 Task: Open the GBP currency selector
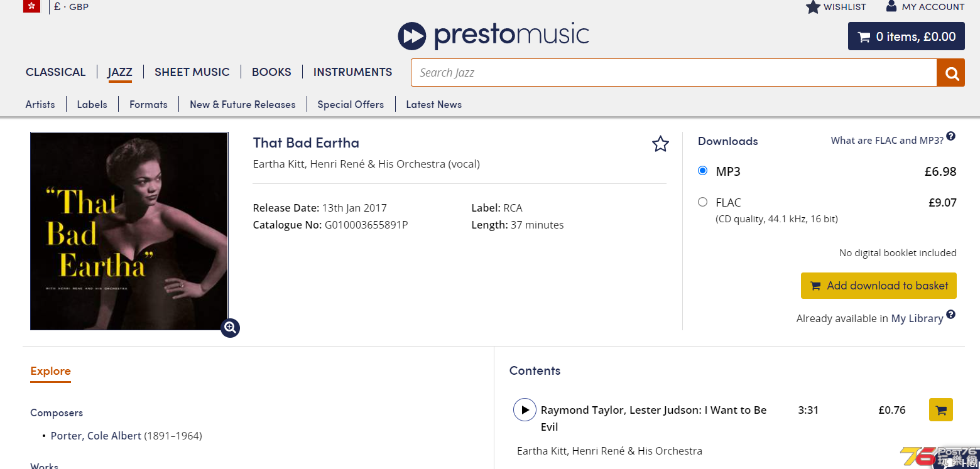pyautogui.click(x=71, y=7)
